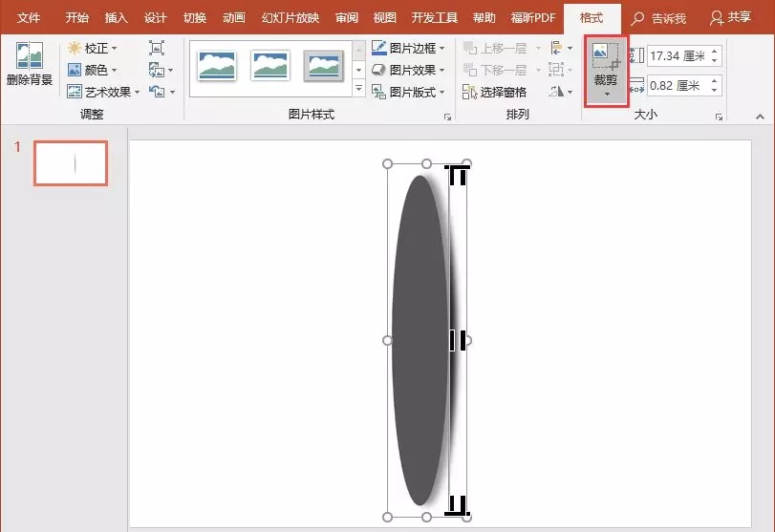Increase the shape height with up spinner
The image size is (775, 532).
pos(715,51)
